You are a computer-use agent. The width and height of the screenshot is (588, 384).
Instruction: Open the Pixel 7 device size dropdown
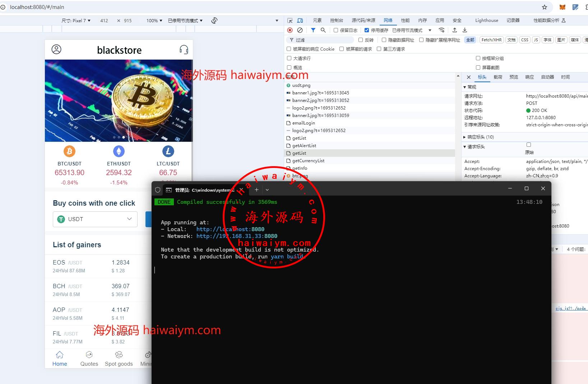(x=76, y=20)
